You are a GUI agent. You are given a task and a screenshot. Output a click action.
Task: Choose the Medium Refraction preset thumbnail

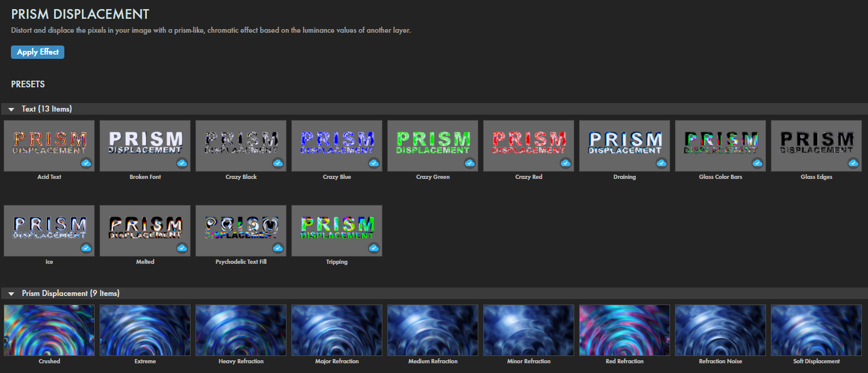[433, 330]
